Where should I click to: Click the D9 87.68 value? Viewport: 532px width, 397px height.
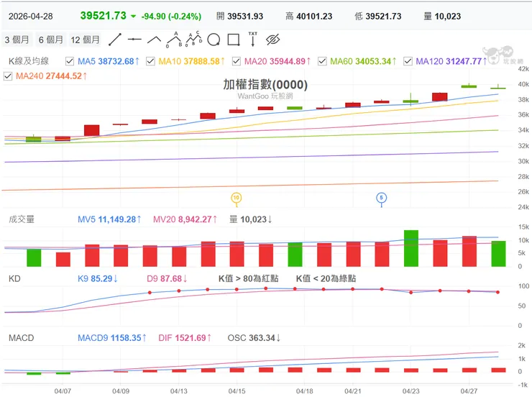click(167, 278)
